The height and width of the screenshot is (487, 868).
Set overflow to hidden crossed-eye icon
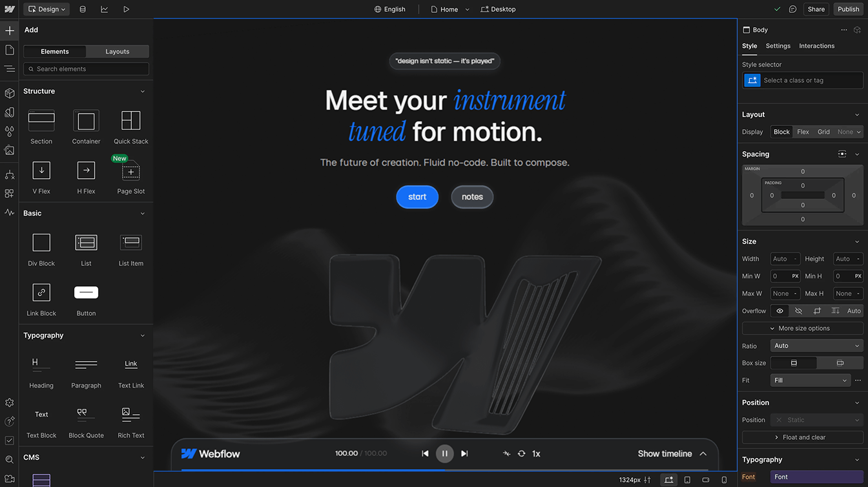pos(798,311)
